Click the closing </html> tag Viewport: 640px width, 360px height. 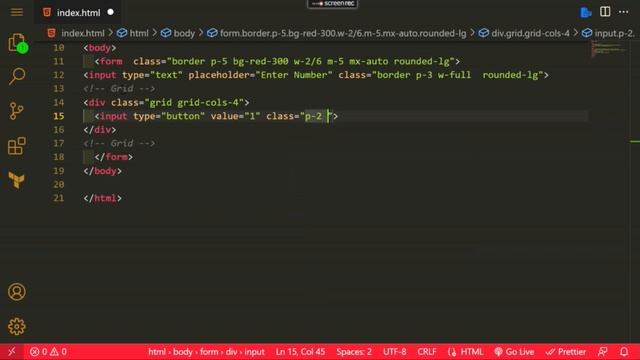coord(102,198)
